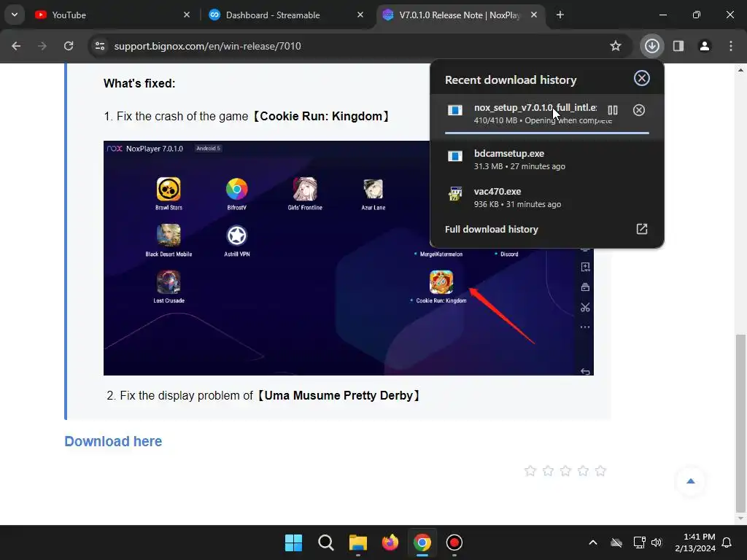Image resolution: width=747 pixels, height=560 pixels.
Task: Open the Chrome side panel
Action: pyautogui.click(x=678, y=46)
